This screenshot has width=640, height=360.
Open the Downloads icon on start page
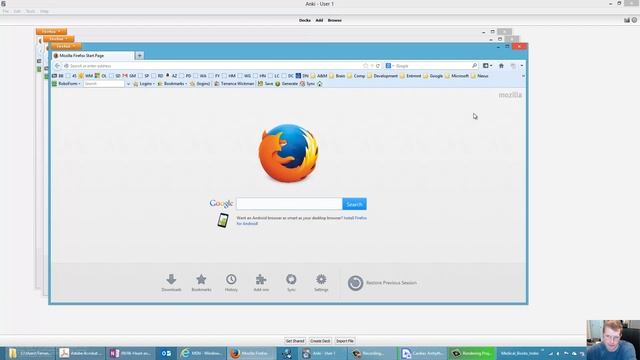point(171,280)
